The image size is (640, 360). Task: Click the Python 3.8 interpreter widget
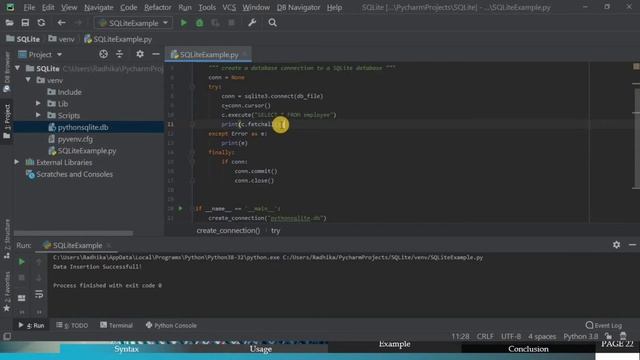click(x=580, y=336)
